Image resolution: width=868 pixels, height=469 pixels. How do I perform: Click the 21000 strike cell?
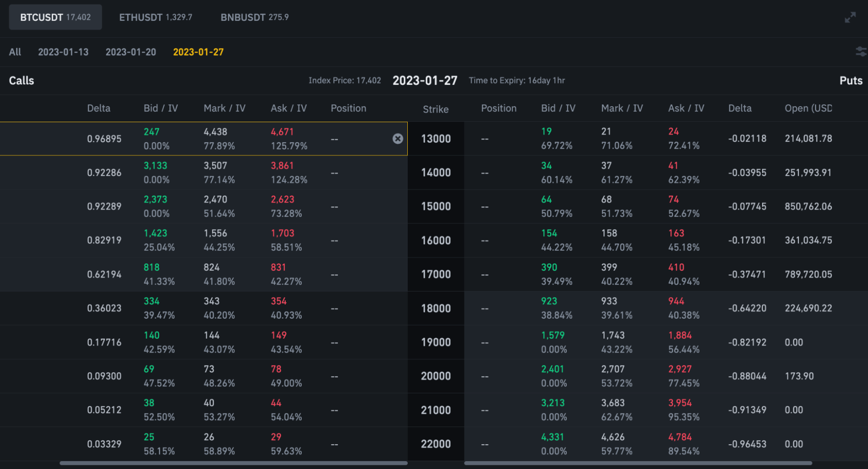[x=436, y=410]
